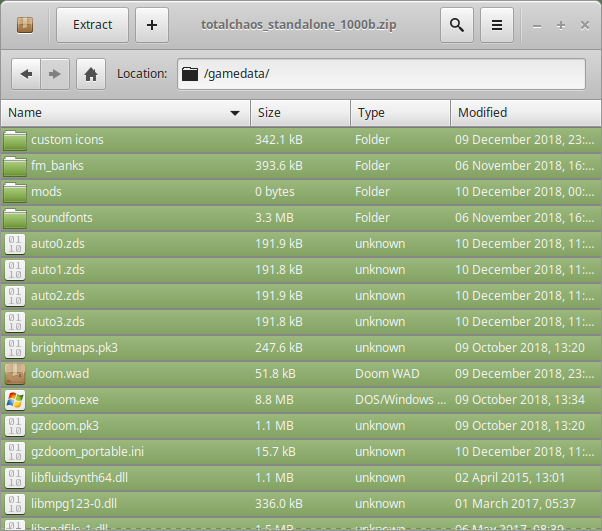Viewport: 602px width, 531px height.
Task: Click the 09 October 2018, 13:34 date
Action: 519,400
